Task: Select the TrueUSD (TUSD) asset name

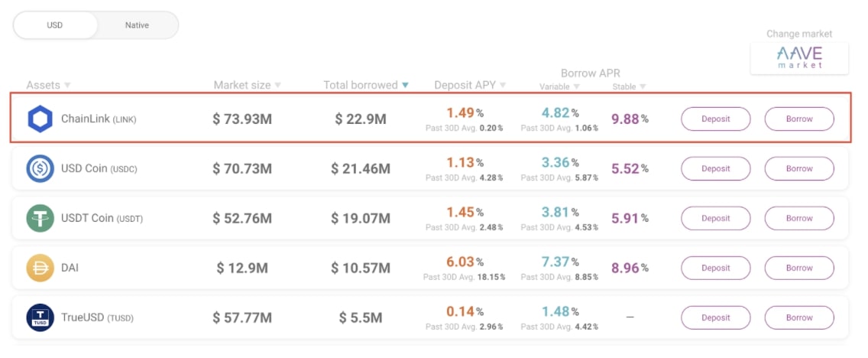Action: point(98,318)
